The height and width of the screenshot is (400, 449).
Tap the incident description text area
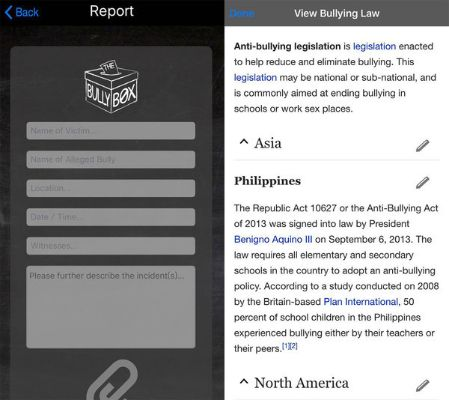point(111,307)
